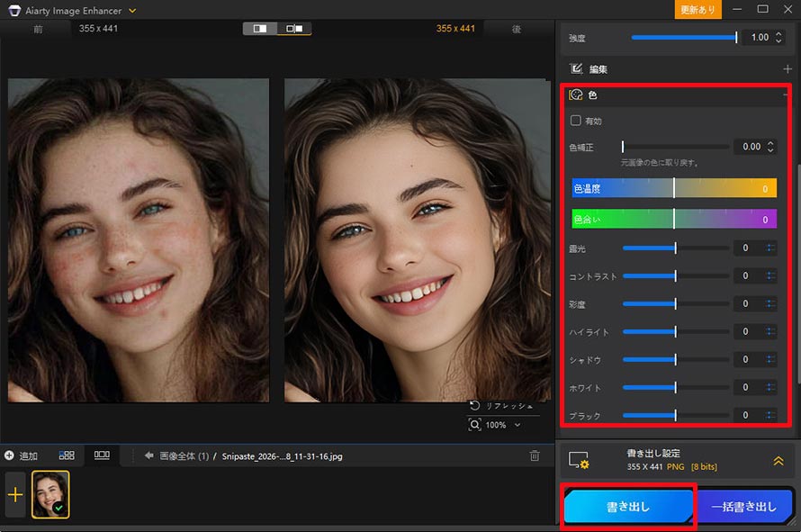Click the trash delete icon

pos(535,455)
